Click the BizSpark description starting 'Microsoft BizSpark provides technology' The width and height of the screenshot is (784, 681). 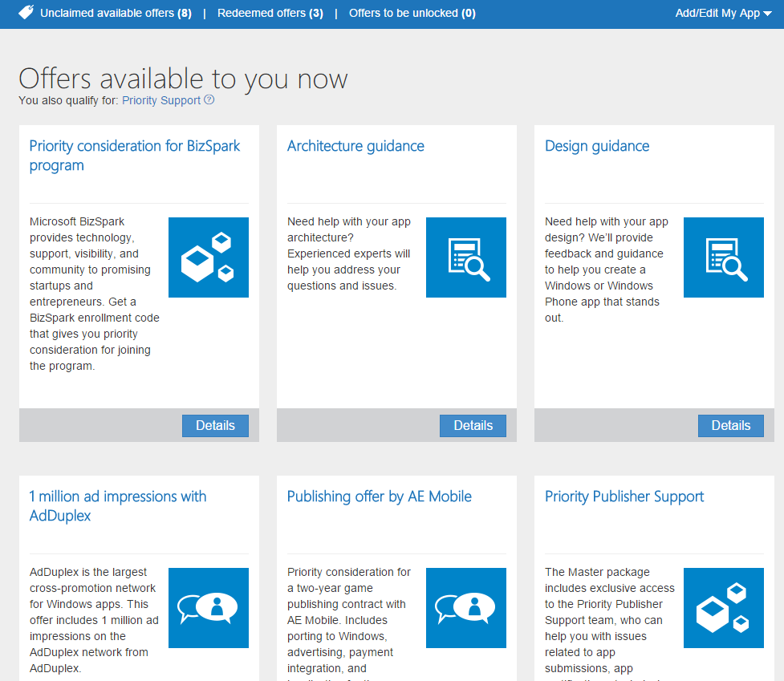(x=95, y=294)
